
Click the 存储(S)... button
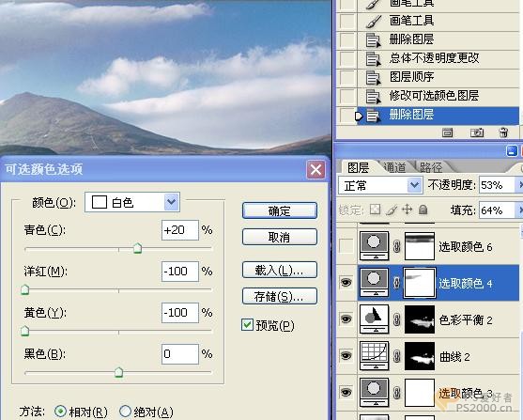(280, 296)
